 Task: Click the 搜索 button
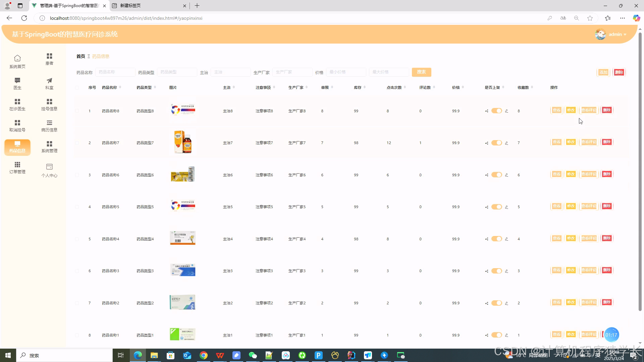[421, 72]
